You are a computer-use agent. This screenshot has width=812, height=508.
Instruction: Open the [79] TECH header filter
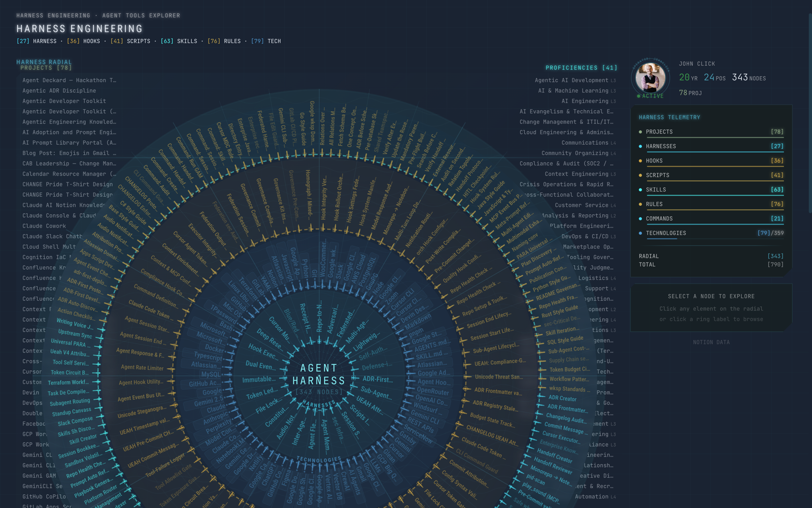(266, 41)
